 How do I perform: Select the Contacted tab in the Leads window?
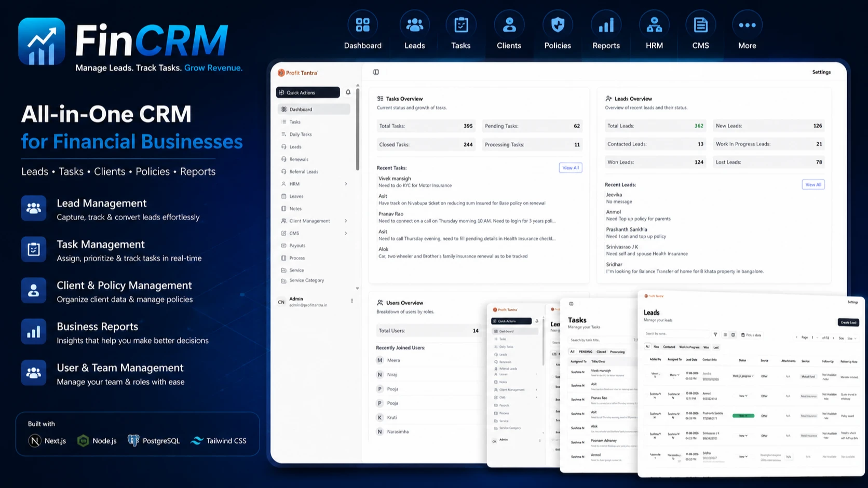[669, 347]
